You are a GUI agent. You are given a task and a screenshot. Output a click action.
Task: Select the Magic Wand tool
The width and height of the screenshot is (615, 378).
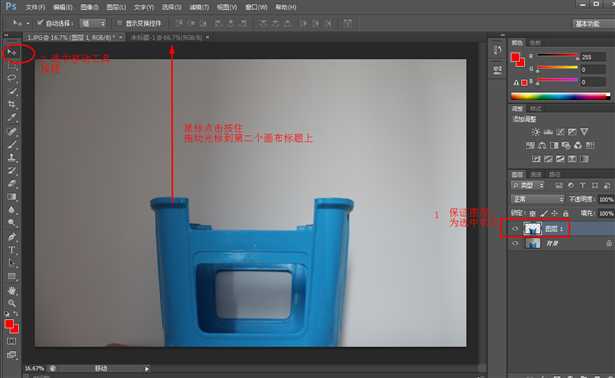[x=12, y=91]
